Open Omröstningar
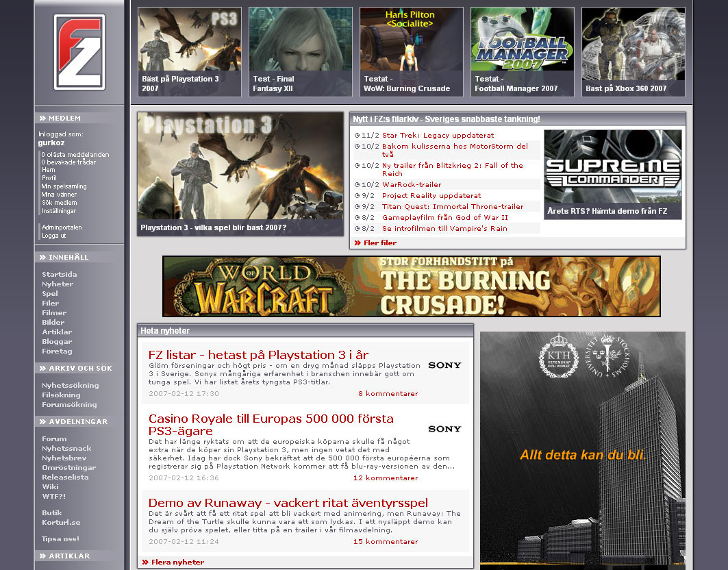Screen dimensions: 728x570 68,468
